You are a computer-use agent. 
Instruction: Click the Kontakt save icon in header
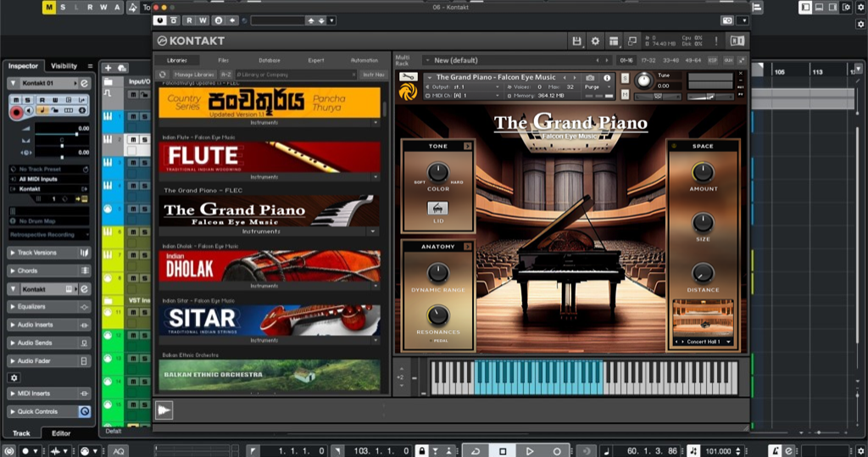tap(577, 41)
